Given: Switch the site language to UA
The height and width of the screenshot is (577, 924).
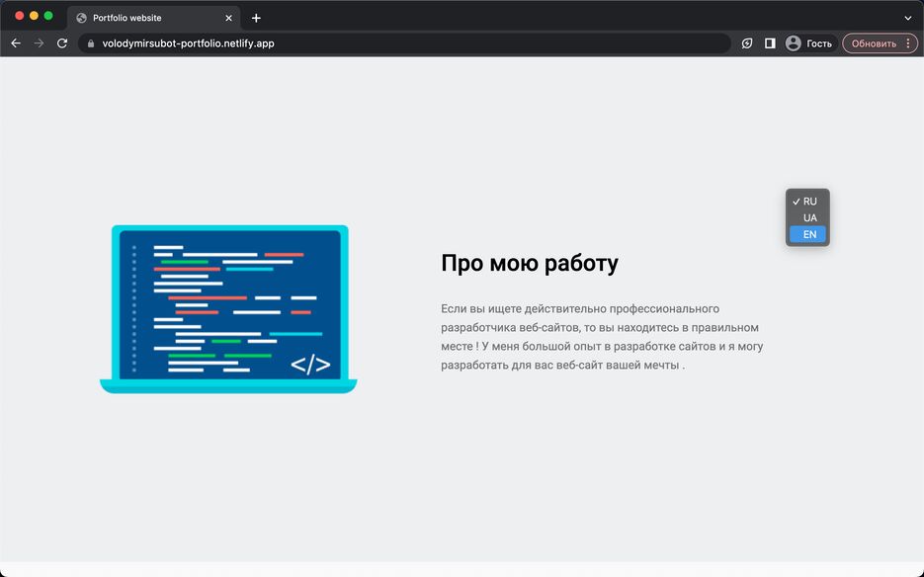Looking at the screenshot, I should pyautogui.click(x=807, y=217).
